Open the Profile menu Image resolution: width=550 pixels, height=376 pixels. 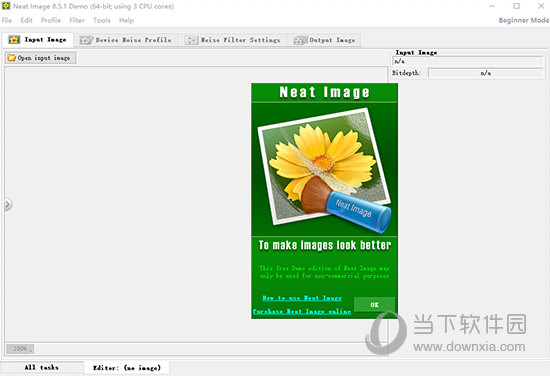[x=51, y=20]
